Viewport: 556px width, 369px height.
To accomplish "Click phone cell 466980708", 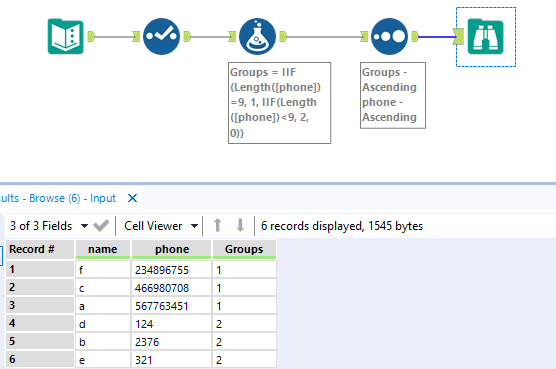I will click(172, 287).
